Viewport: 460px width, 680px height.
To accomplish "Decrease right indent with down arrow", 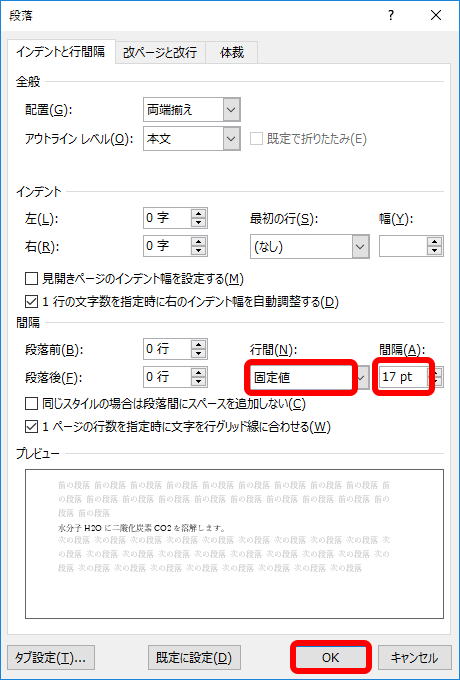I will click(198, 252).
